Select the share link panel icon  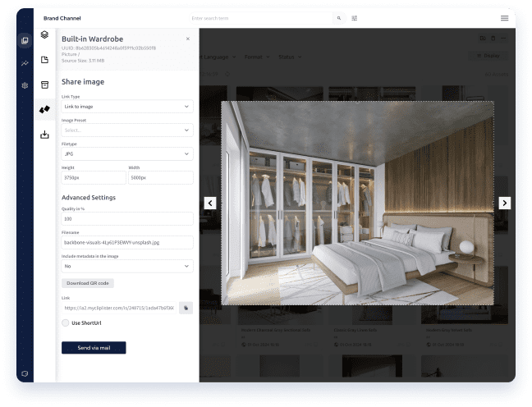point(44,109)
